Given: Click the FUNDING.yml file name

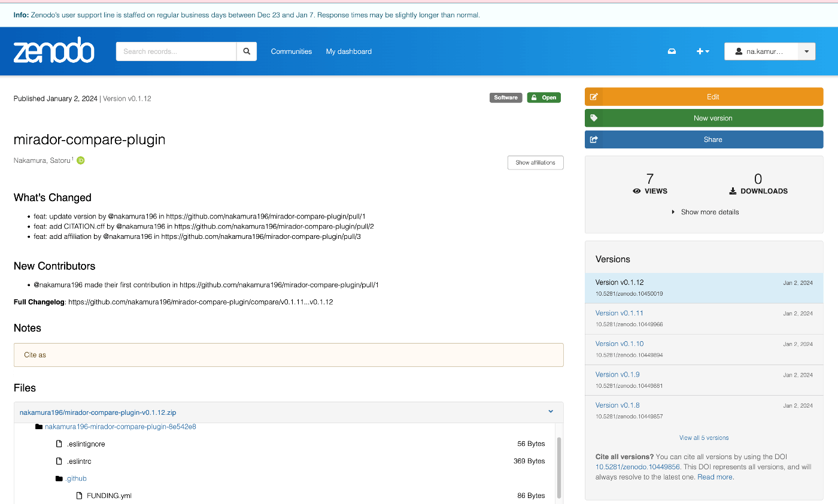Looking at the screenshot, I should click(109, 496).
